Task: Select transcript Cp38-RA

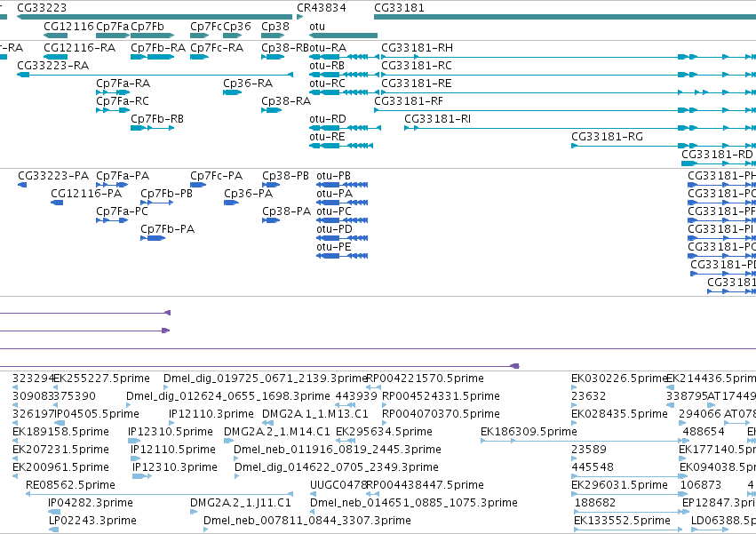Action: pyautogui.click(x=272, y=110)
